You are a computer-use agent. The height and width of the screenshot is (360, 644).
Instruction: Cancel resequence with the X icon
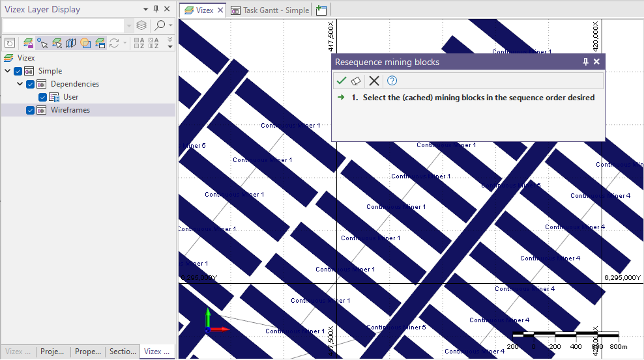[x=373, y=81]
